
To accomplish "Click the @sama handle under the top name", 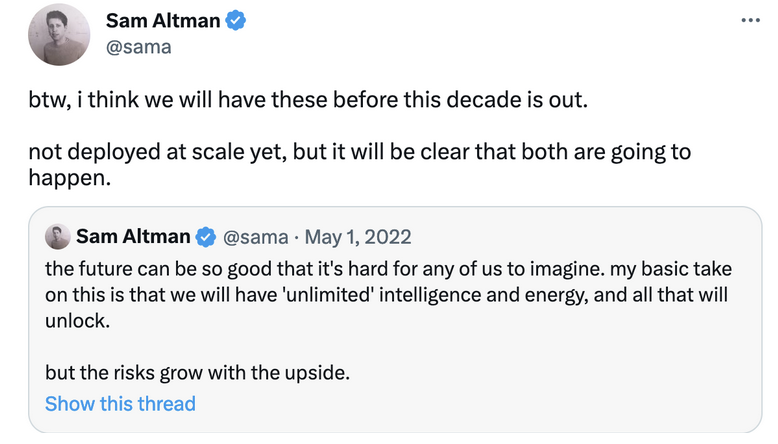I will point(138,47).
